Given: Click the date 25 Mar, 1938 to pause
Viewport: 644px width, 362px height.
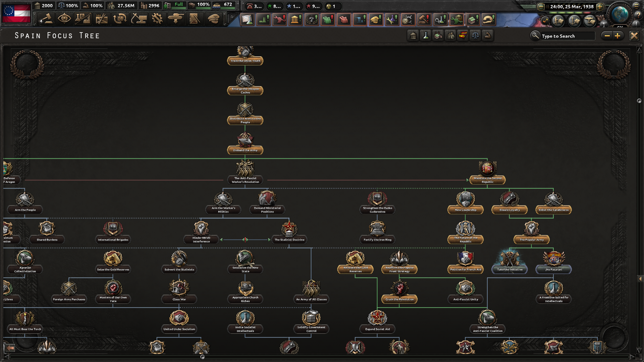Looking at the screenshot, I should click(572, 6).
